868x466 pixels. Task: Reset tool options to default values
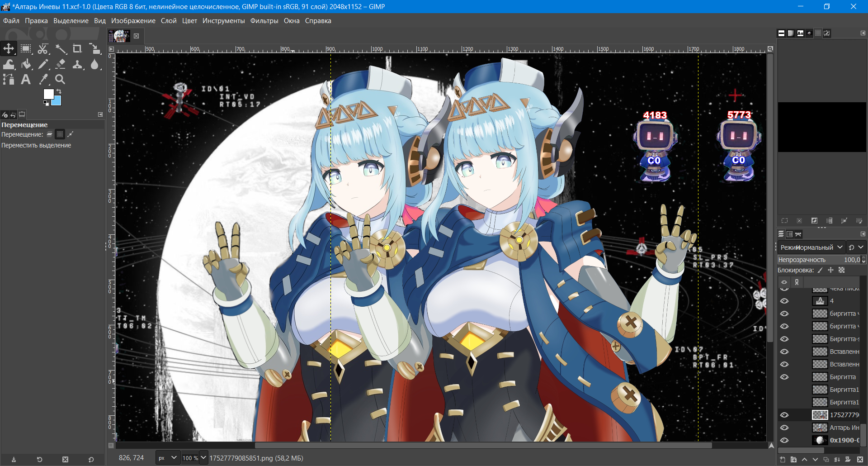coord(91,459)
